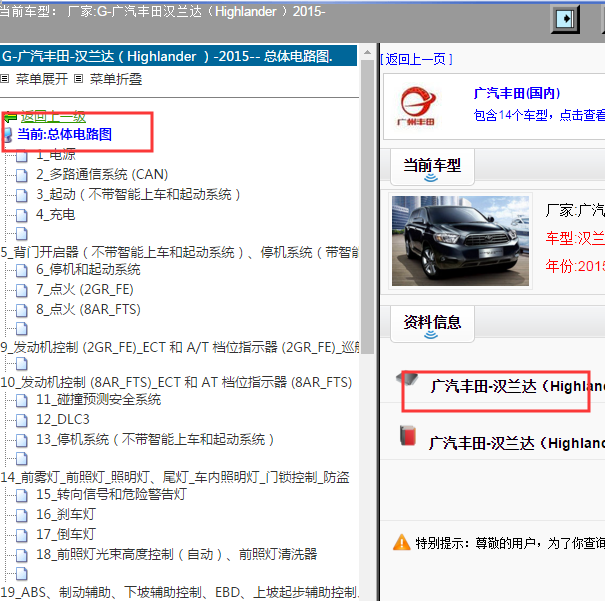605x601 pixels.
Task: Open 11_碰撞预测安全系统 diagram
Action: click(x=98, y=400)
